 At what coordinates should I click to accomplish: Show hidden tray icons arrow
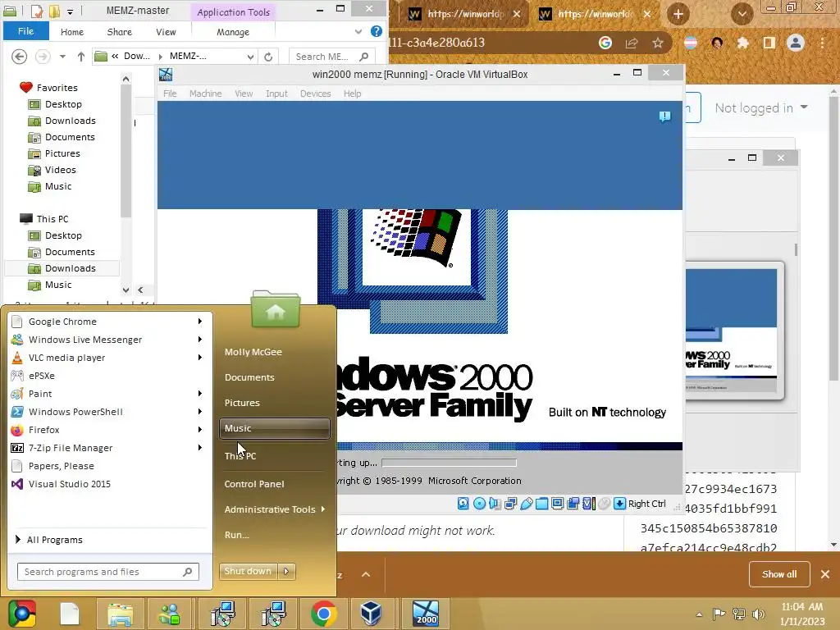pyautogui.click(x=699, y=614)
